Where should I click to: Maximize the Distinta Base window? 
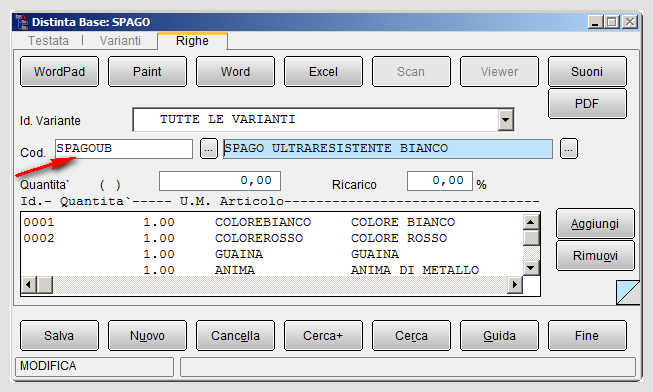(x=612, y=22)
